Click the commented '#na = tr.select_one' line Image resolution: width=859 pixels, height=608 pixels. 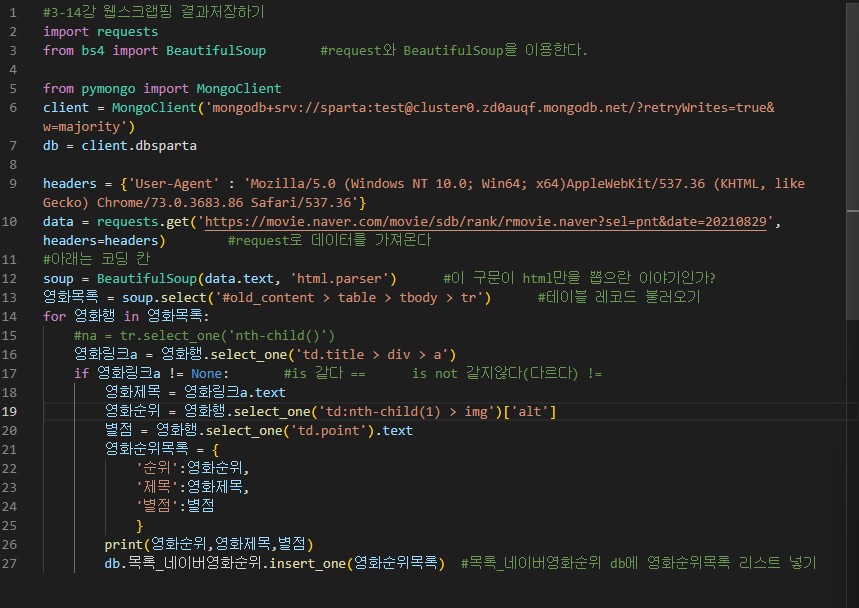tap(204, 336)
